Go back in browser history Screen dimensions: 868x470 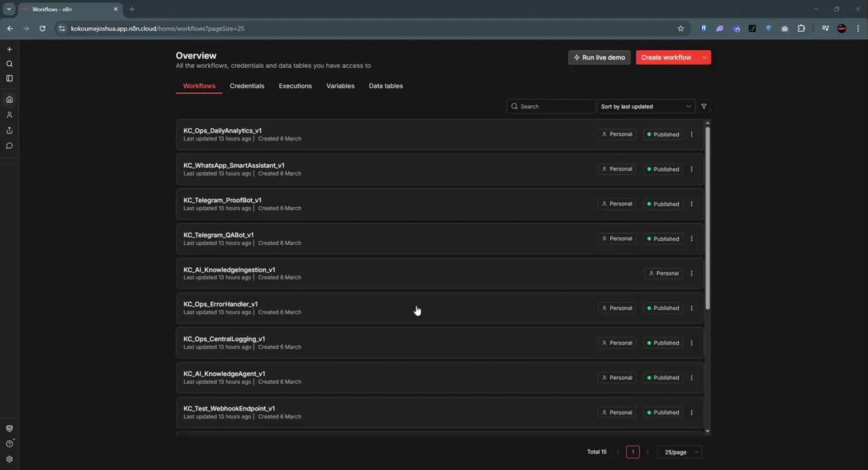point(9,28)
